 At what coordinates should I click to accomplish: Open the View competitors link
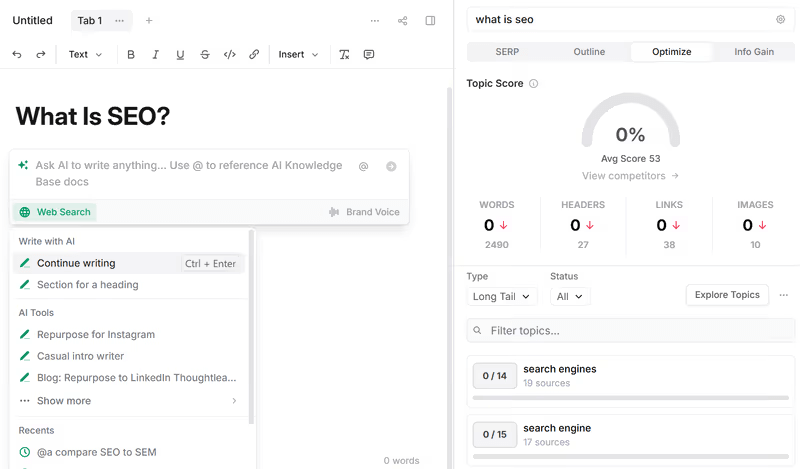[630, 176]
